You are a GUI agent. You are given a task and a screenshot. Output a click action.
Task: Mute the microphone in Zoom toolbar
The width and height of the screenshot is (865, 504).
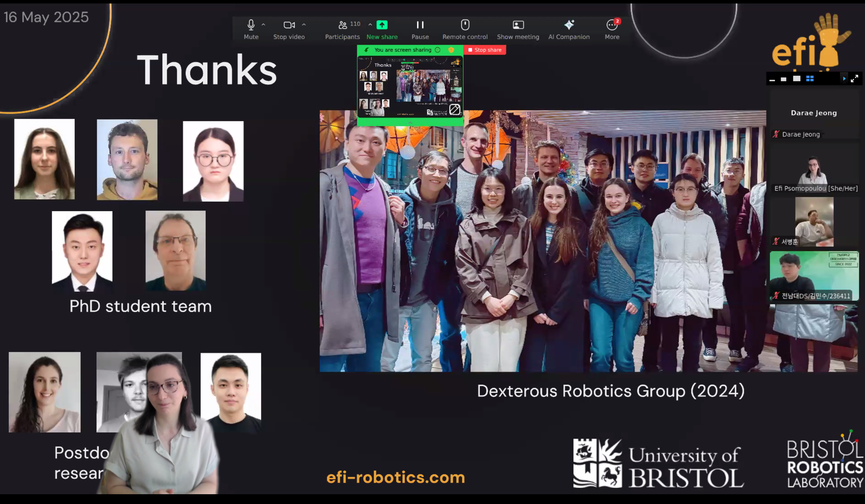[251, 29]
